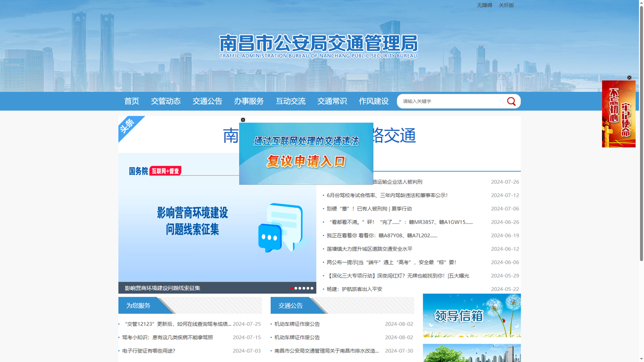Click the 请输入关键字 search field
Viewport: 644px width, 362px height.
point(452,101)
